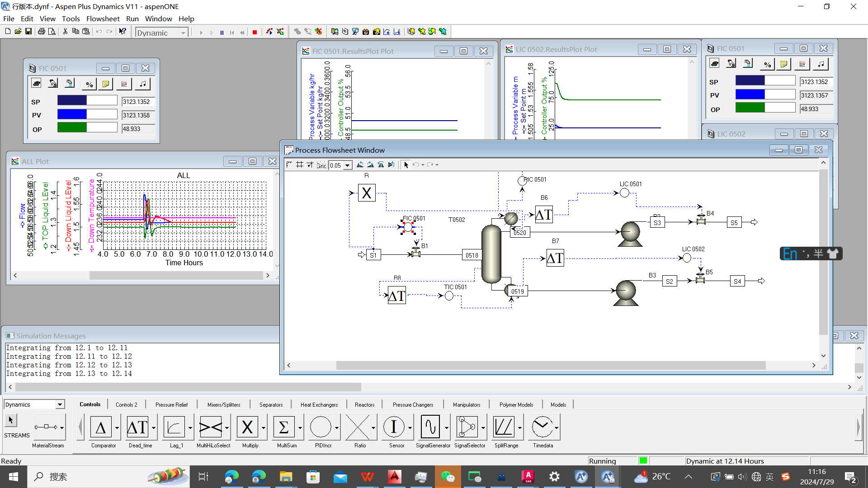Click the Save file toolbar icon
The width and height of the screenshot is (868, 488).
pyautogui.click(x=28, y=32)
